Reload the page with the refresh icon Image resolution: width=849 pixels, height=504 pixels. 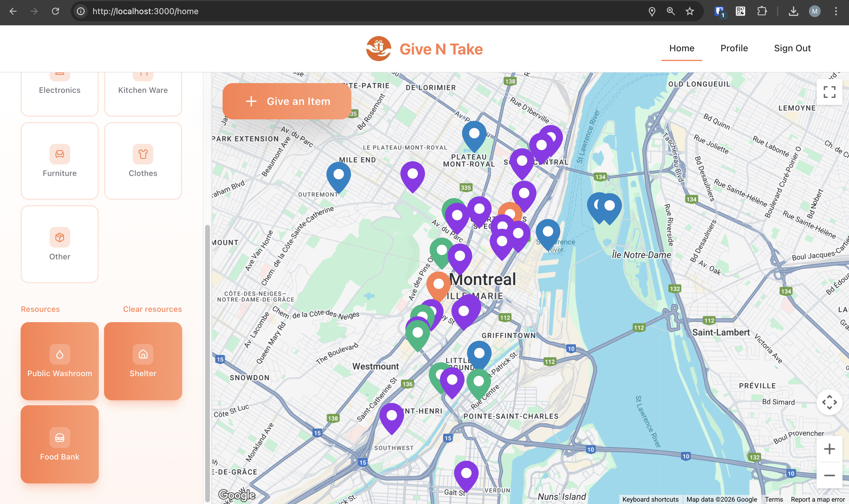coord(55,11)
